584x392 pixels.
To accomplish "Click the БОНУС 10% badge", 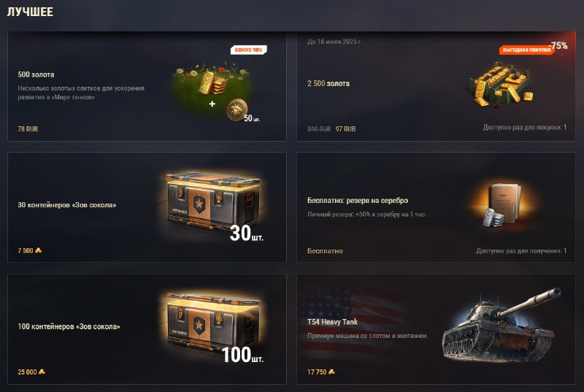I will click(x=248, y=50).
